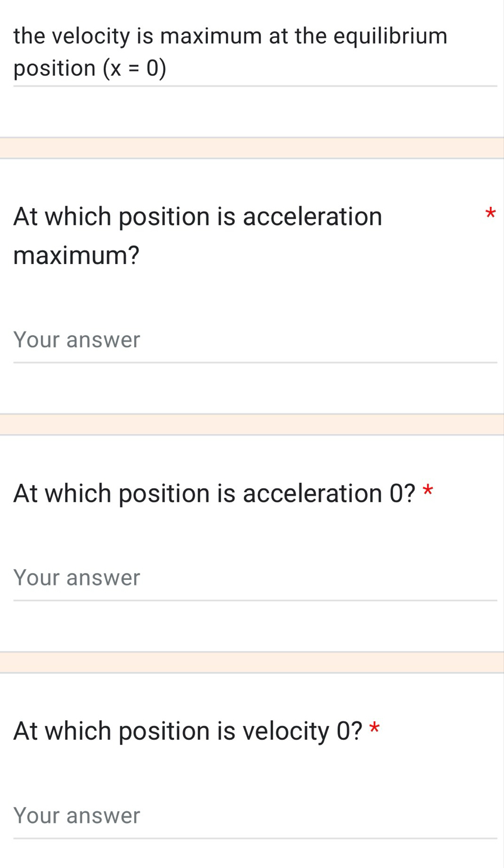This screenshot has height=868, width=504.
Task: Click the word 'equilibrium' in the typed answer
Action: tap(391, 36)
